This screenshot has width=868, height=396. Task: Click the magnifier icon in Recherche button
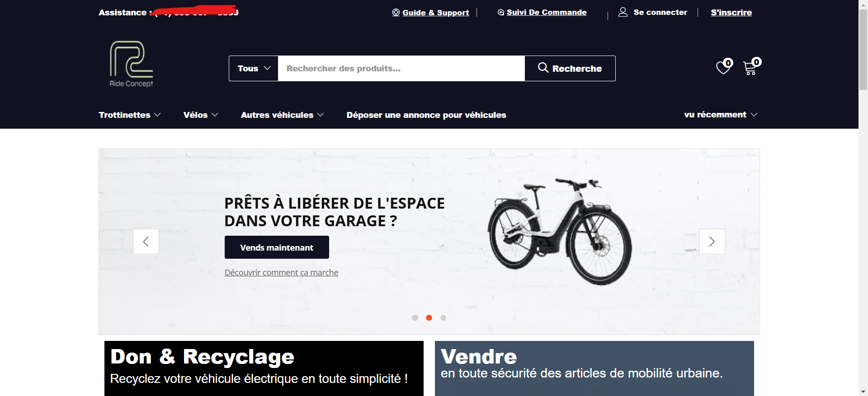(x=543, y=68)
